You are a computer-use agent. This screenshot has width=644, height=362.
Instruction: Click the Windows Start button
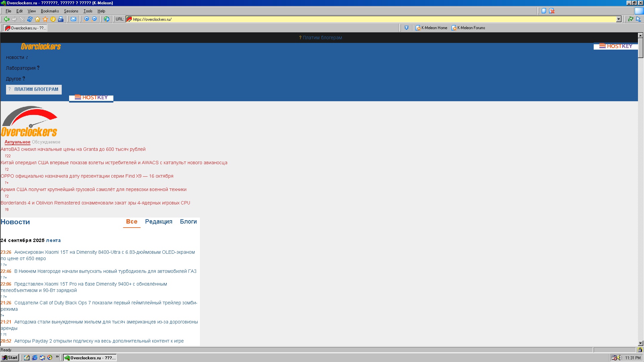click(x=10, y=358)
